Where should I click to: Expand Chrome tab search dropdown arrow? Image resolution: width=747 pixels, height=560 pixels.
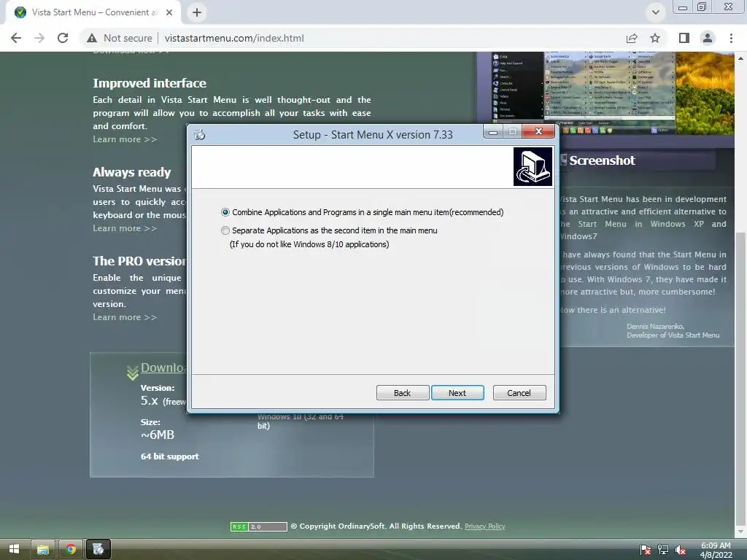tap(656, 12)
